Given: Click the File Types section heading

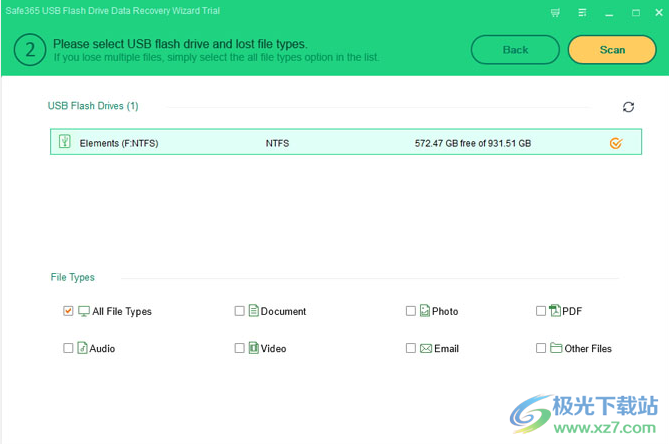Looking at the screenshot, I should (73, 277).
